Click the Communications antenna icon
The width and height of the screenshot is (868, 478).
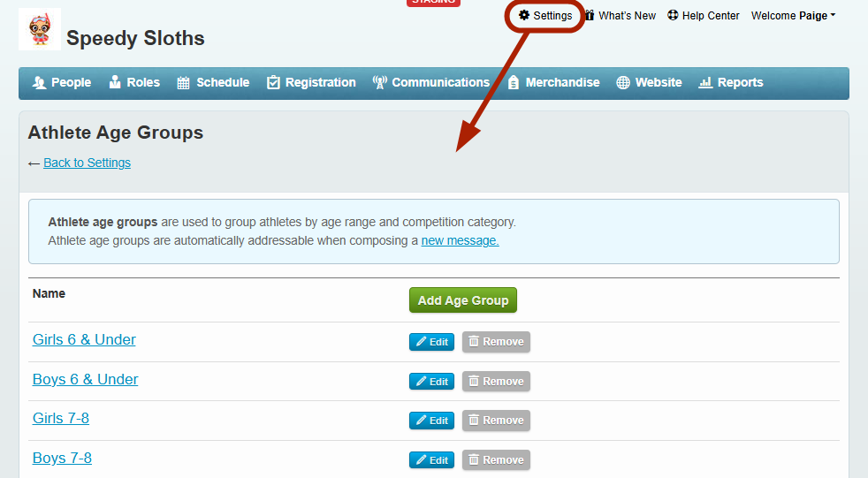pos(380,82)
